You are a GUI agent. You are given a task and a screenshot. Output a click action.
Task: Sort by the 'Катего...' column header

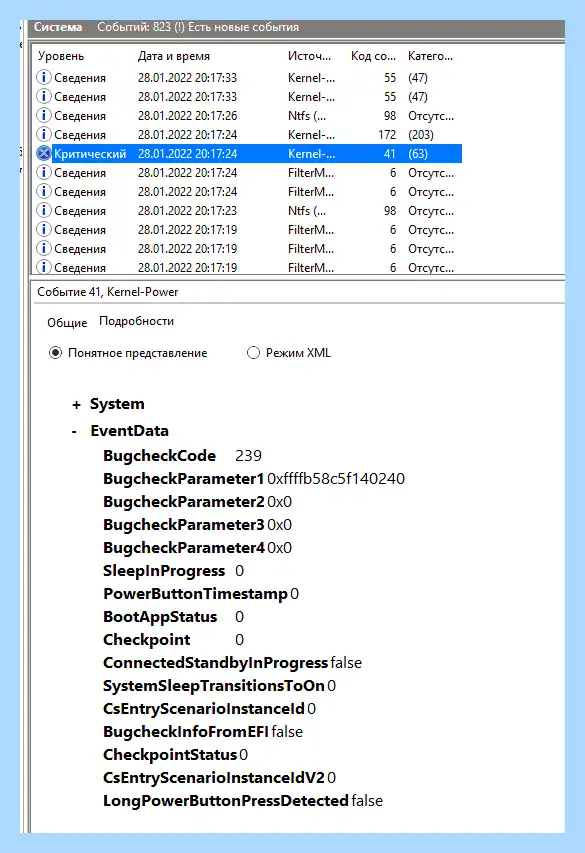(x=430, y=56)
